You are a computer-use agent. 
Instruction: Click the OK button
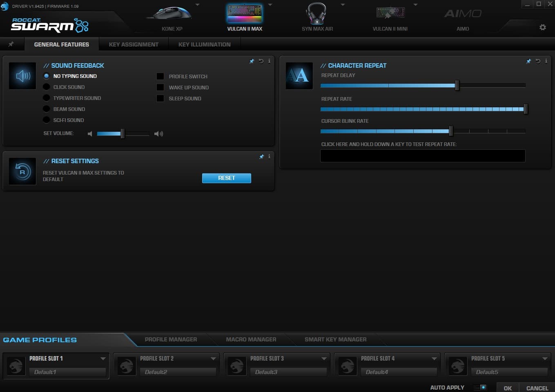click(x=508, y=388)
